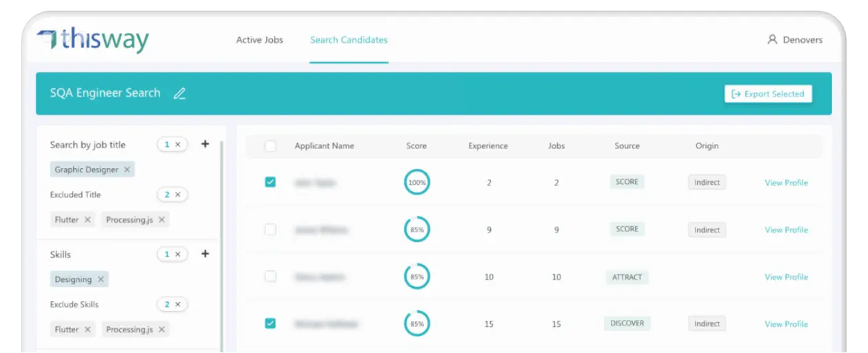Sort by Jobs column header

(x=556, y=146)
